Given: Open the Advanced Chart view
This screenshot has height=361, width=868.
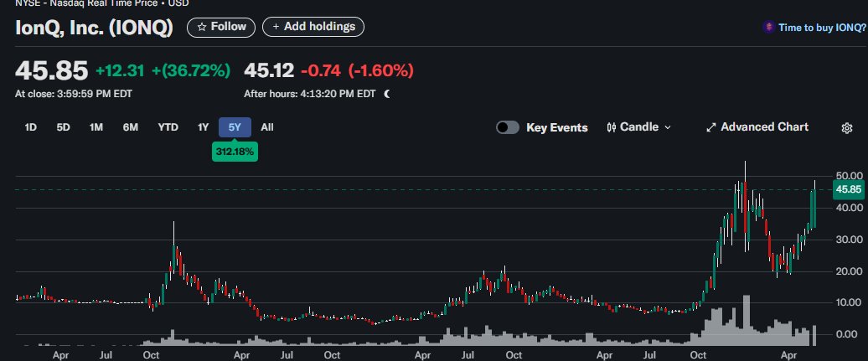Looking at the screenshot, I should [757, 127].
